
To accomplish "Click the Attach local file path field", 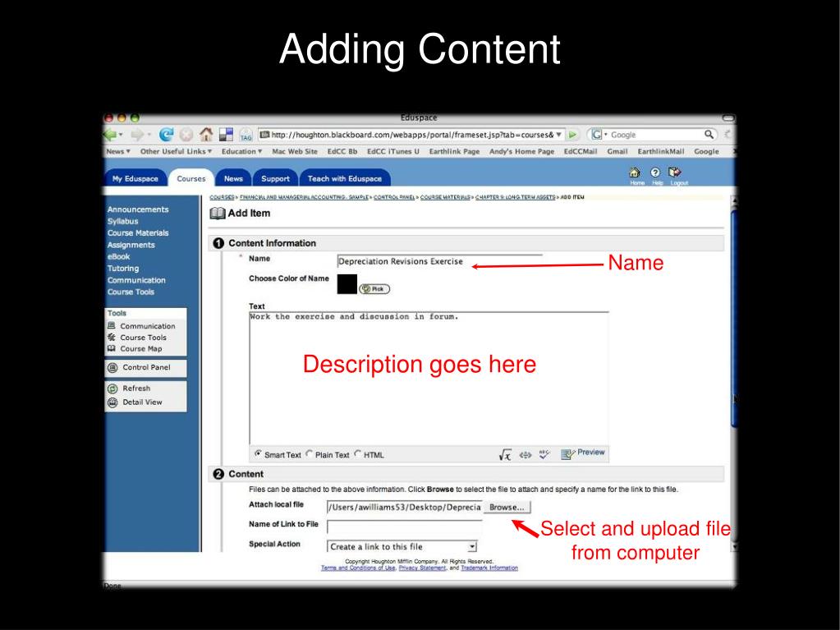I will (x=405, y=508).
